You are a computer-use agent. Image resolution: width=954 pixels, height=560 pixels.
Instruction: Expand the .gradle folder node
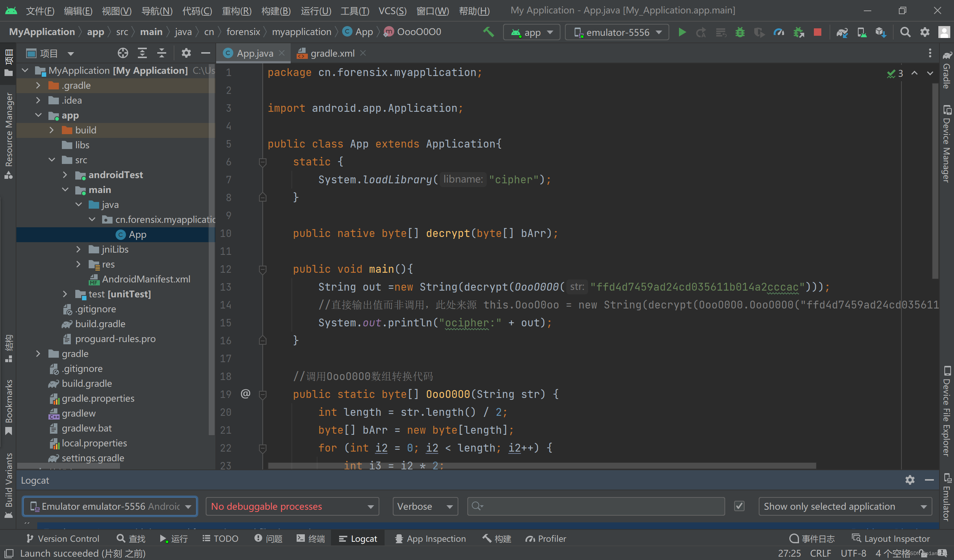point(38,86)
